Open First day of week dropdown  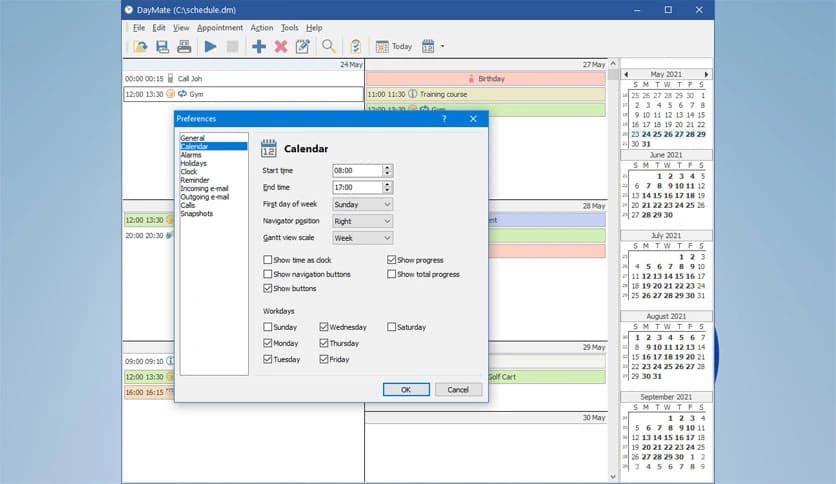363,204
